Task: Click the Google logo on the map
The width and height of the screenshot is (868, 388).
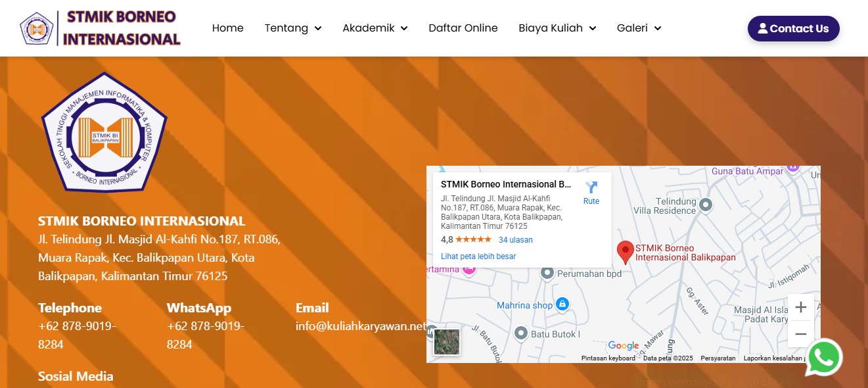Action: pyautogui.click(x=624, y=346)
